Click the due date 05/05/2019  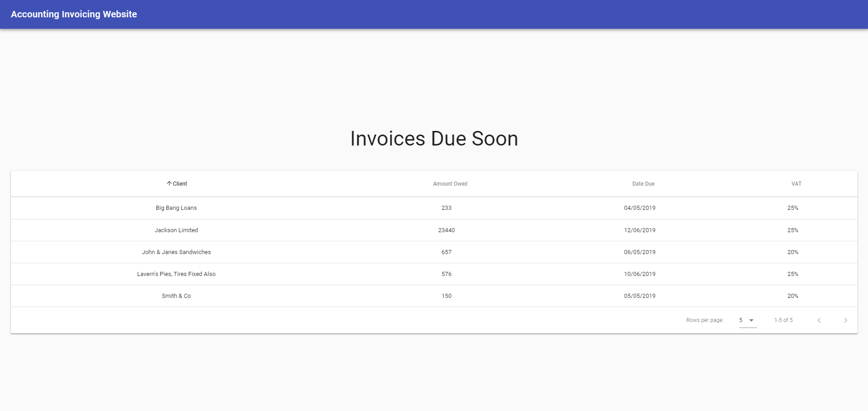[x=640, y=296]
